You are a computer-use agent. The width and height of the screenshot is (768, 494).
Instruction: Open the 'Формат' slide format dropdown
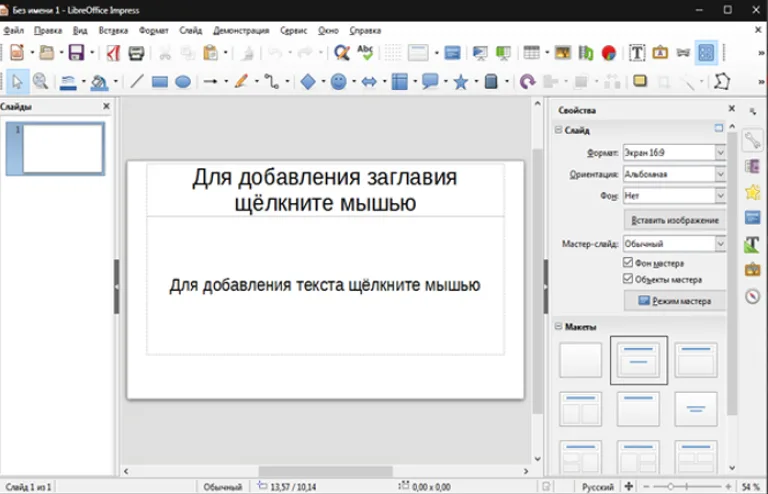[x=674, y=152]
